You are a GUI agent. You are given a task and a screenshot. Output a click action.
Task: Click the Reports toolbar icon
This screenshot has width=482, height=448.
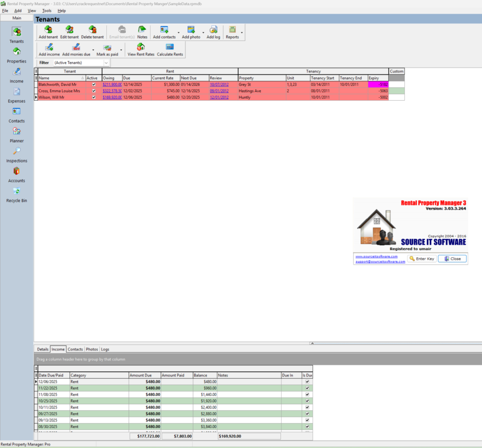pyautogui.click(x=233, y=32)
